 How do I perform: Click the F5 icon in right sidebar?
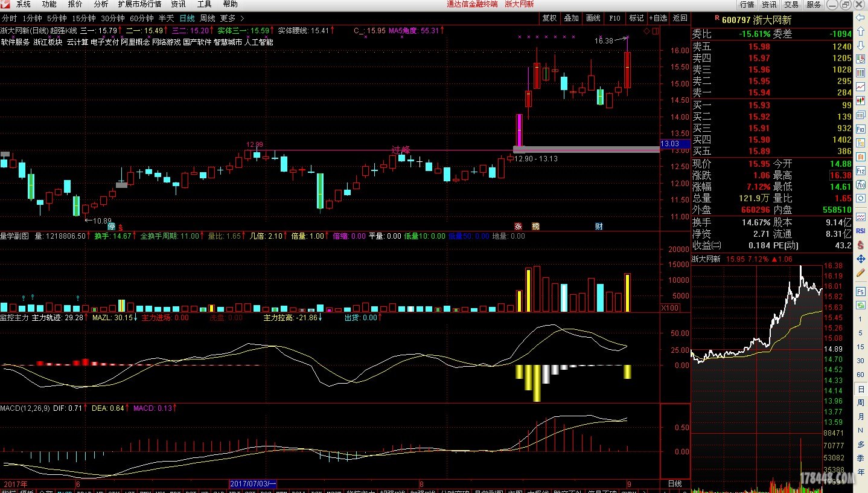pos(861,291)
